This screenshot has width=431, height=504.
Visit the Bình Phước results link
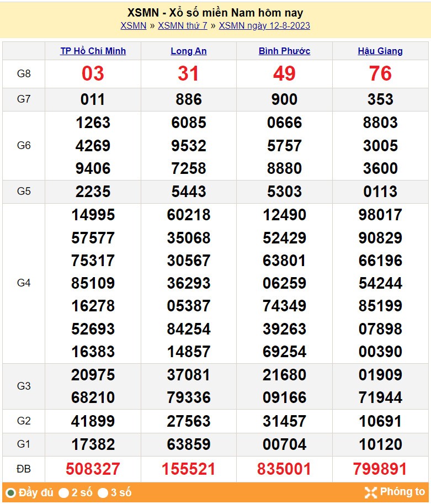click(x=284, y=51)
